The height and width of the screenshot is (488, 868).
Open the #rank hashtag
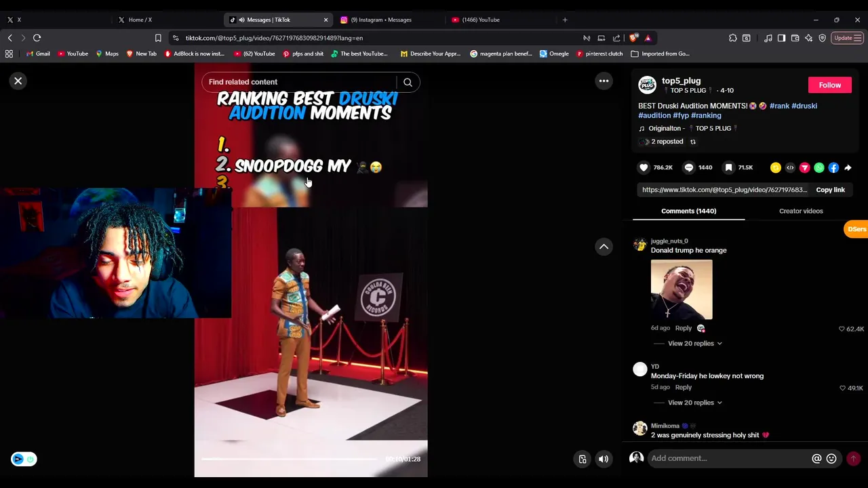pos(779,106)
